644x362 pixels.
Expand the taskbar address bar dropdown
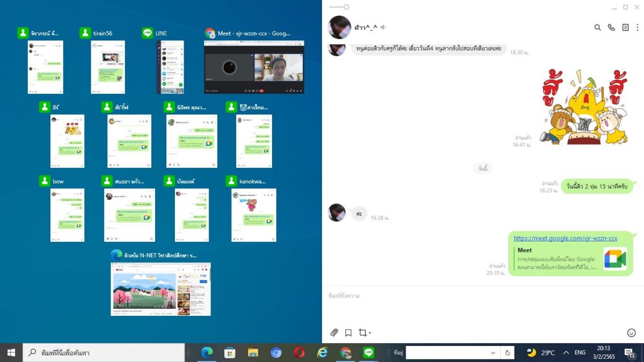pyautogui.click(x=493, y=353)
